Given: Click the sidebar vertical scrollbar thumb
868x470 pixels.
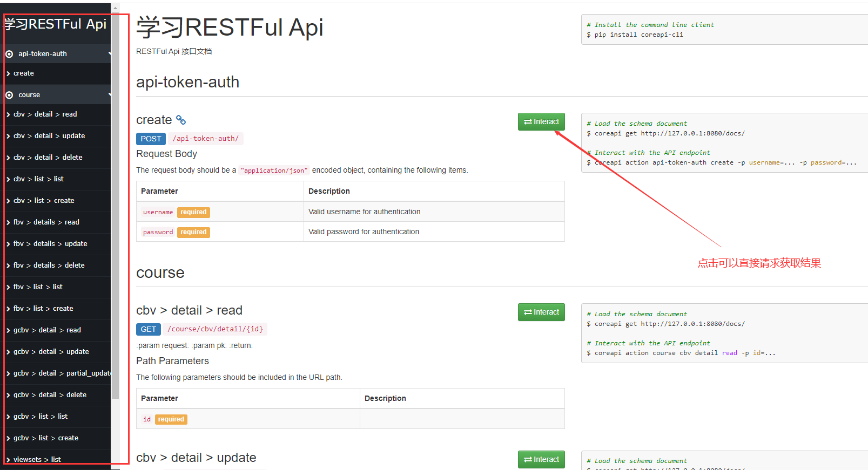Looking at the screenshot, I should coord(115,205).
